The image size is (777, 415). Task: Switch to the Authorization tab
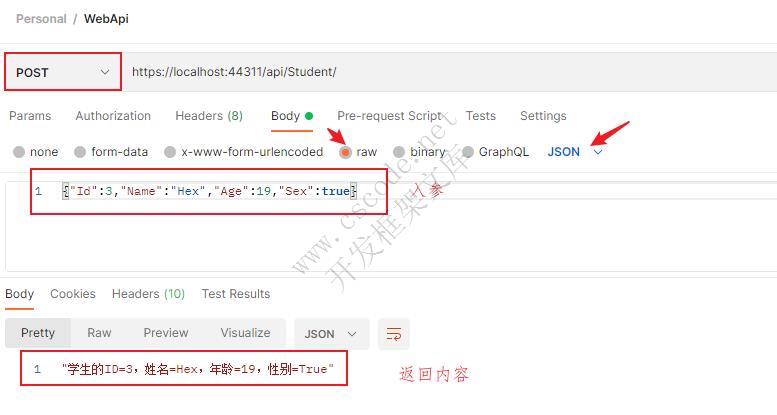[113, 116]
